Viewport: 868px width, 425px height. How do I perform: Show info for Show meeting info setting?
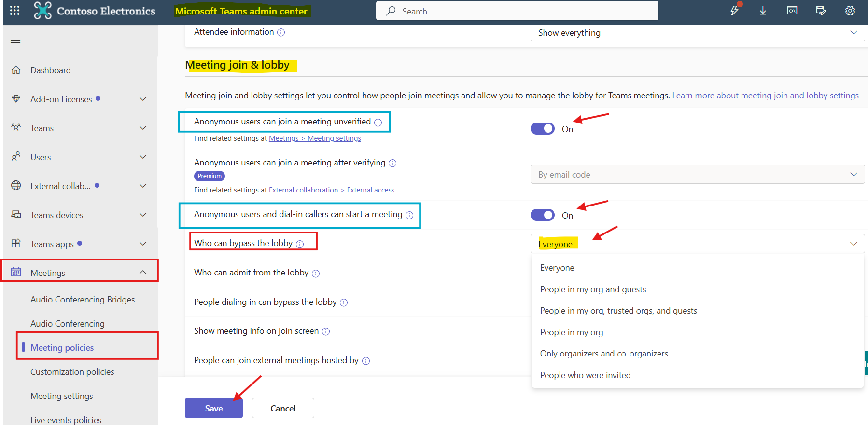pos(326,331)
